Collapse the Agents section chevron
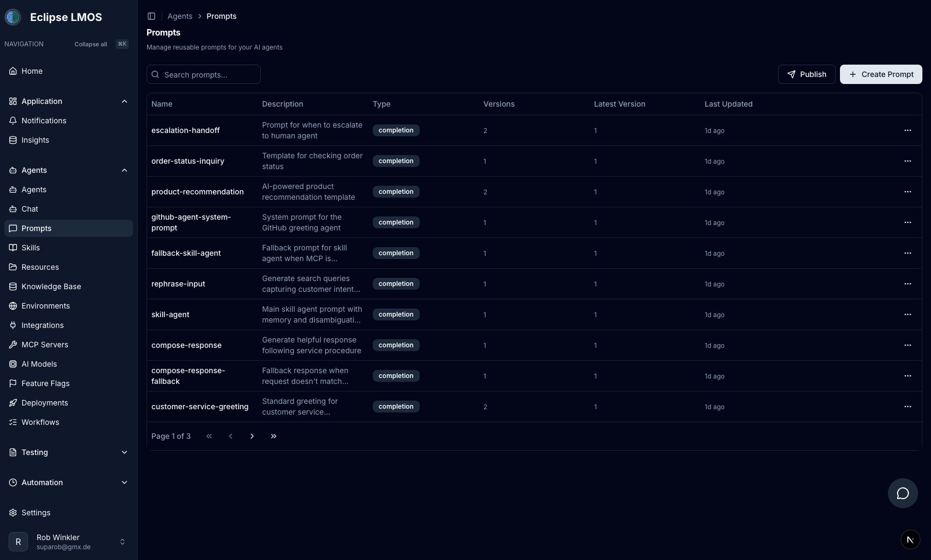Screen dimensions: 931x560 124,170
